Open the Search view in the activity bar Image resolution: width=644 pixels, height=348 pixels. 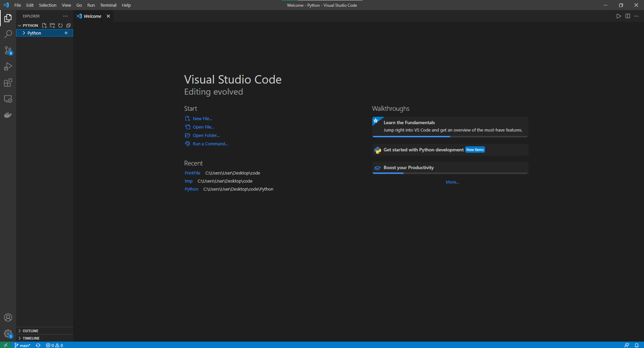coord(8,34)
